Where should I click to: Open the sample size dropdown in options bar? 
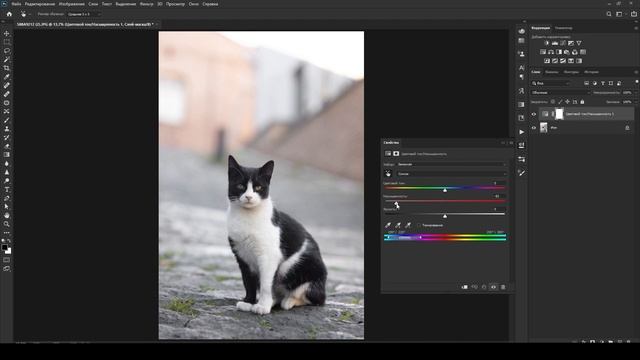[84, 14]
